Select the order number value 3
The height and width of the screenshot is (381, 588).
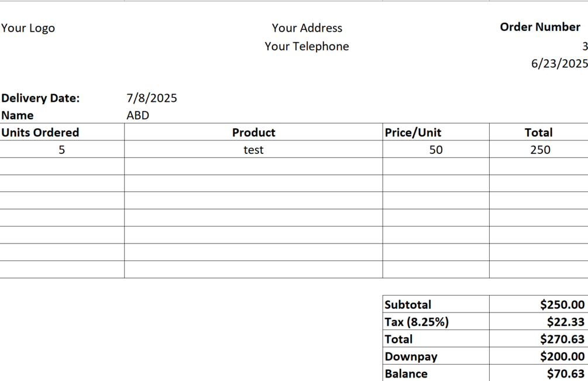click(584, 47)
